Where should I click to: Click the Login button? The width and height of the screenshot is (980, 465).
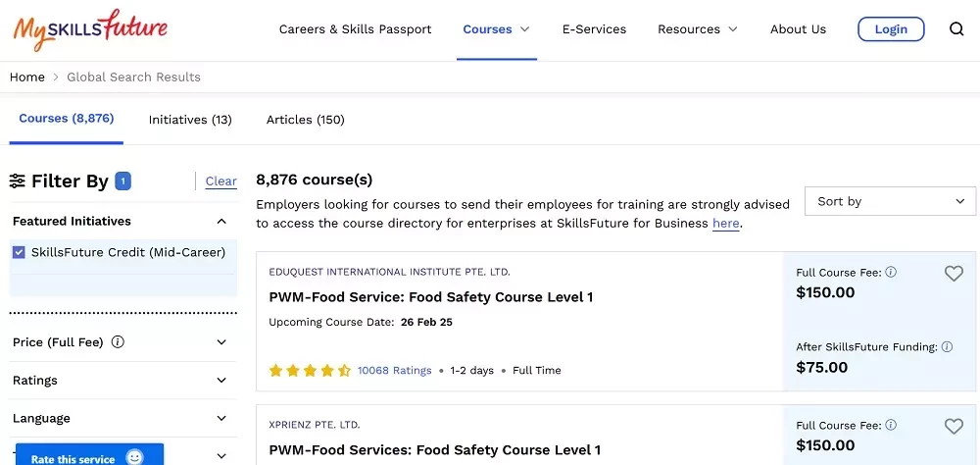point(891,28)
